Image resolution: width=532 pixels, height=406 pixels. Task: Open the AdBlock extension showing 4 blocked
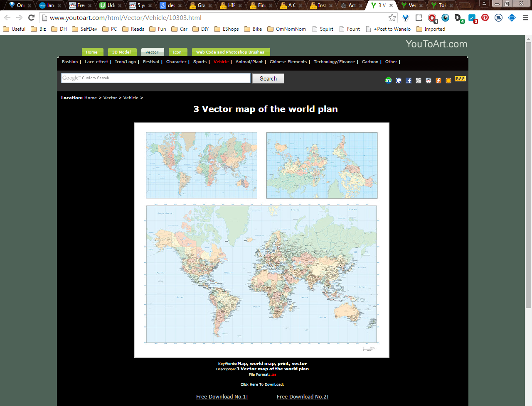(x=431, y=18)
